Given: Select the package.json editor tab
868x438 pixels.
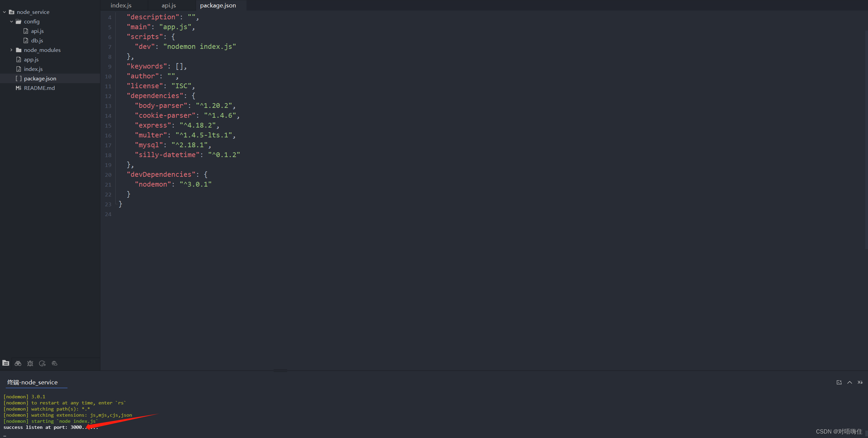Looking at the screenshot, I should 218,5.
